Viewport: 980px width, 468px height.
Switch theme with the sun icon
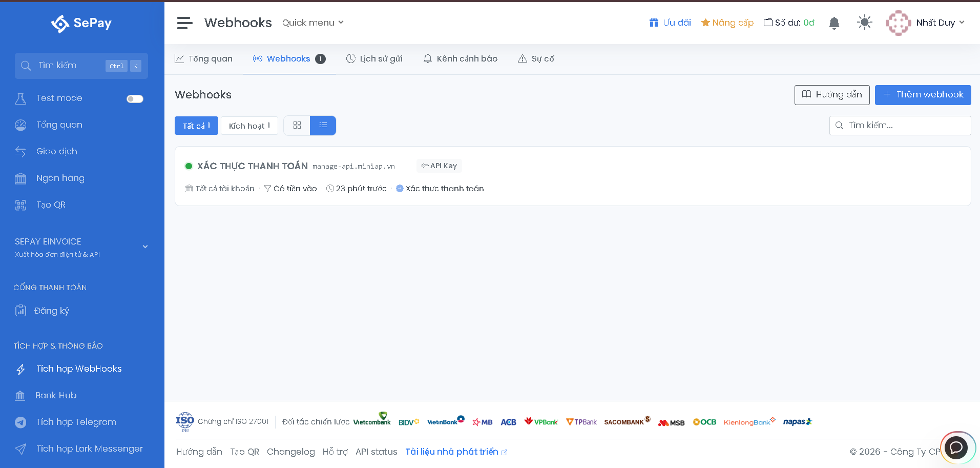[865, 23]
